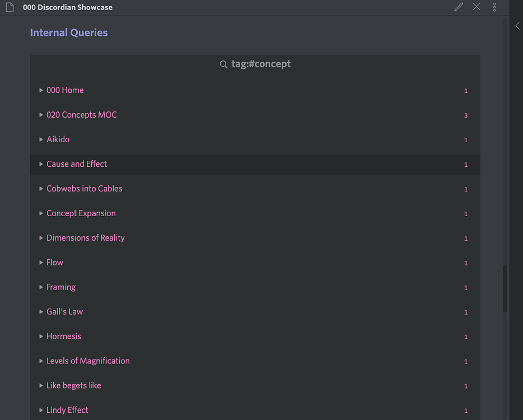Image resolution: width=523 pixels, height=420 pixels.
Task: Open the more options menu (three dots)
Action: (x=494, y=7)
